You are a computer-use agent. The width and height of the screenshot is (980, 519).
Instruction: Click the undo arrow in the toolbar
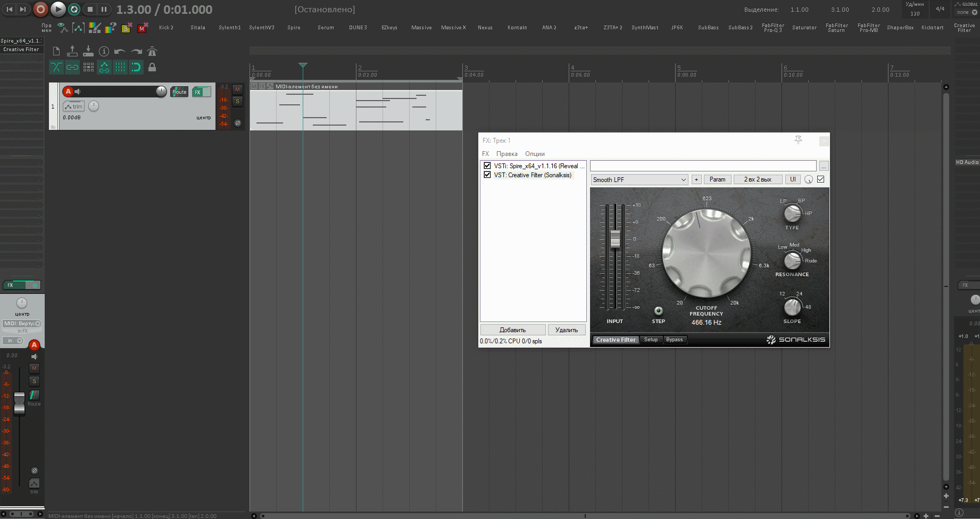[x=120, y=52]
